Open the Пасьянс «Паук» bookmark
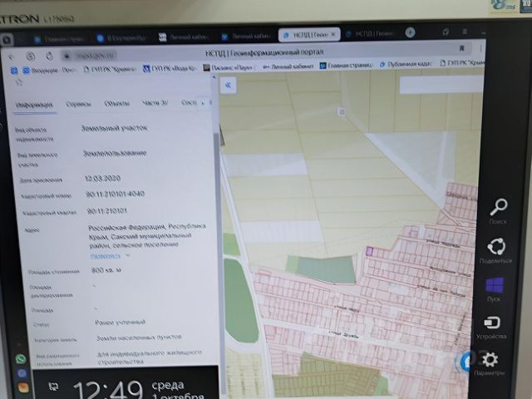Viewport: 532px width, 399px height. pos(228,67)
